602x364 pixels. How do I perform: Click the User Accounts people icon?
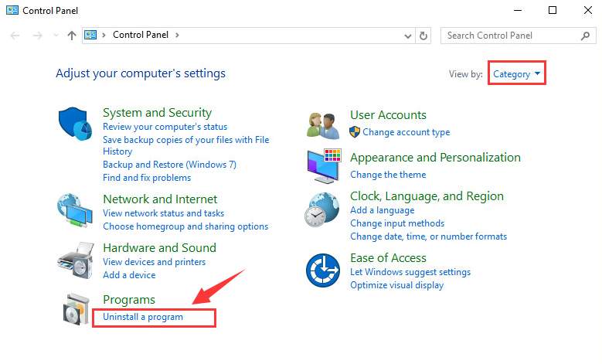point(323,125)
